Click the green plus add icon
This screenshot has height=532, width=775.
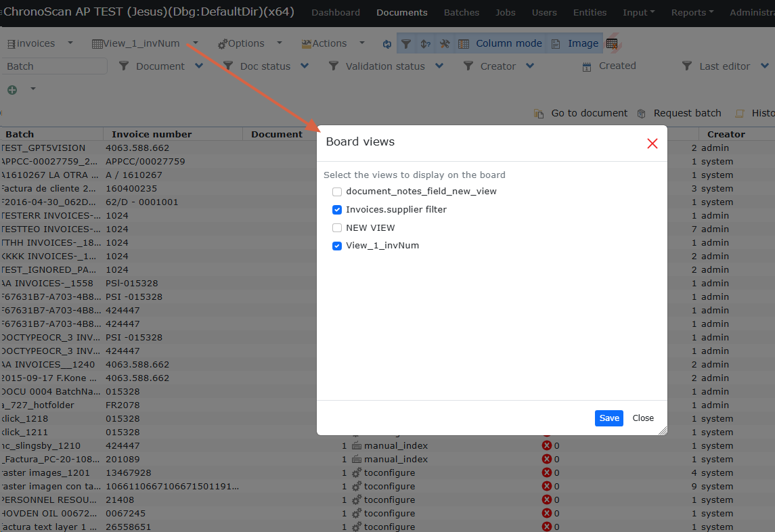[12, 90]
